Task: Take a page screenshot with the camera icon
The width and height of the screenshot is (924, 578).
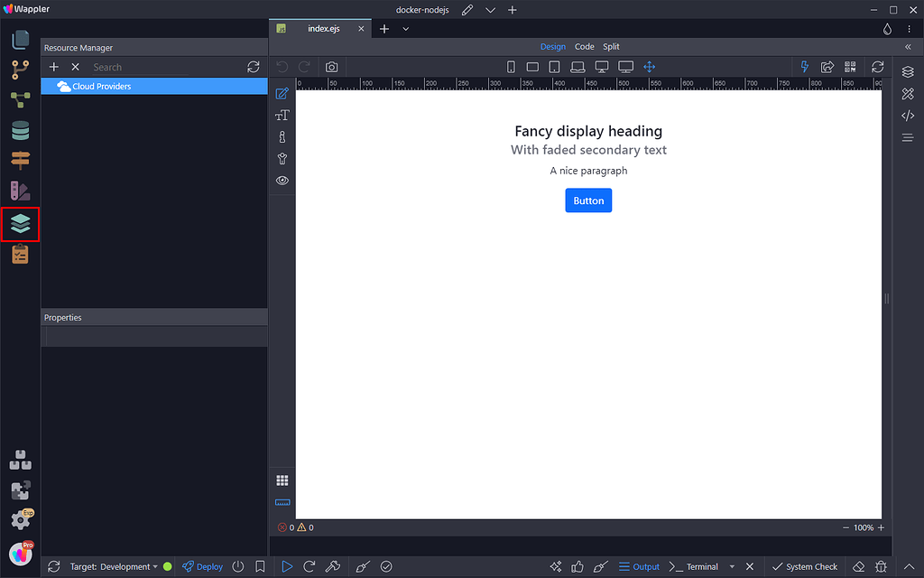Action: pyautogui.click(x=331, y=66)
